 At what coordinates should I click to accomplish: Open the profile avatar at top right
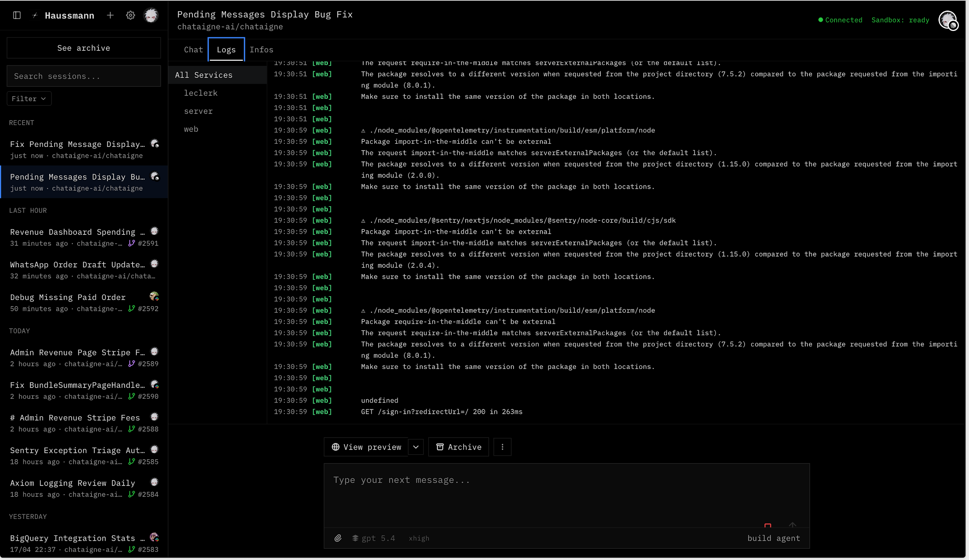[x=948, y=20]
